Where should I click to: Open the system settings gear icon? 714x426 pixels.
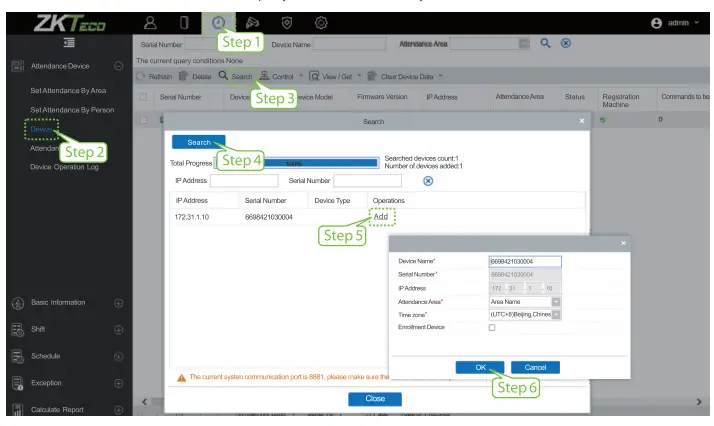coord(322,21)
